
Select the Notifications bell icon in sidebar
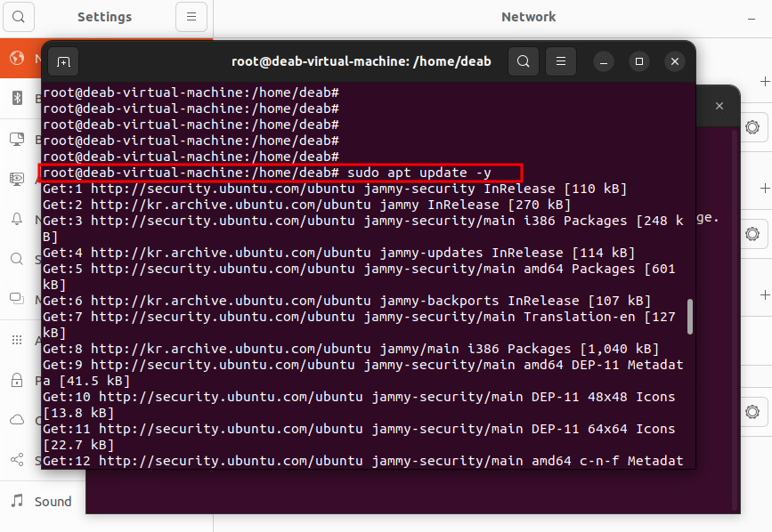[17, 219]
